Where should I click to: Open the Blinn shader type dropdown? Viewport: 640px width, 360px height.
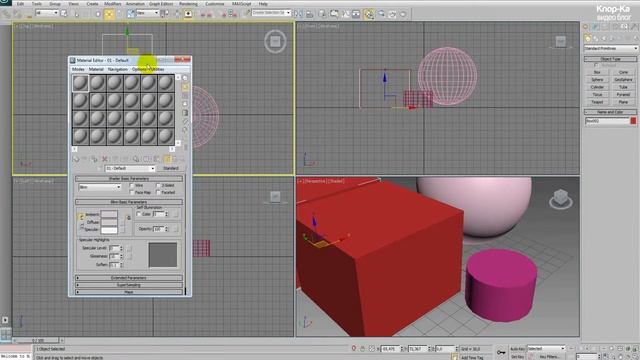(100, 187)
